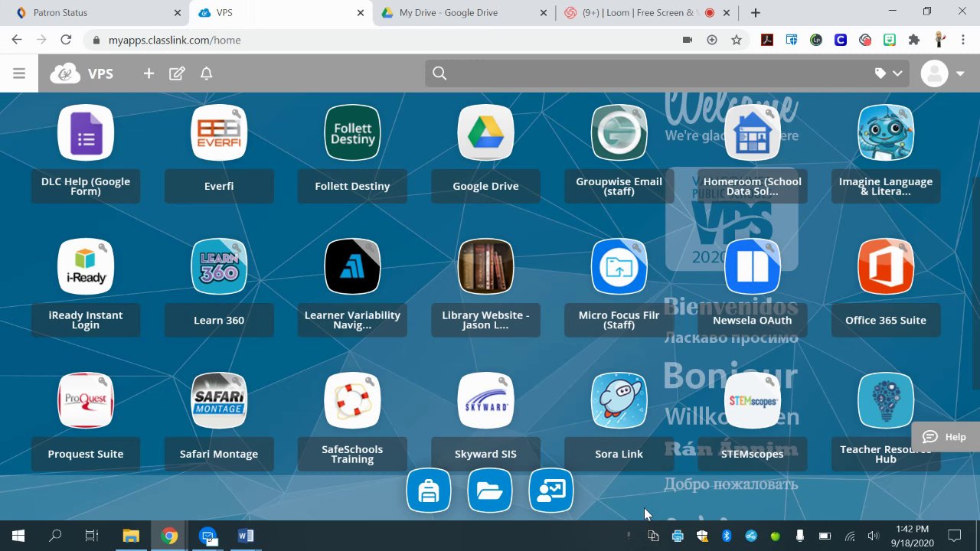Close the Patron Status tab

coord(178,13)
